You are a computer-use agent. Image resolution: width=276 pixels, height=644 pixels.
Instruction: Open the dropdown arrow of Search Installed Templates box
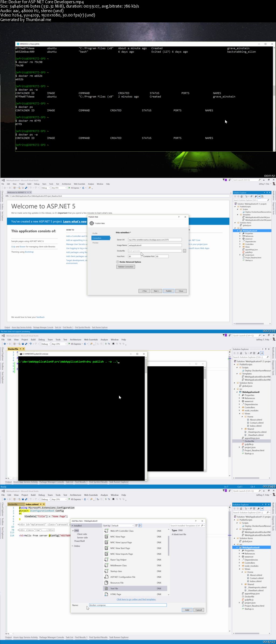(x=204, y=526)
